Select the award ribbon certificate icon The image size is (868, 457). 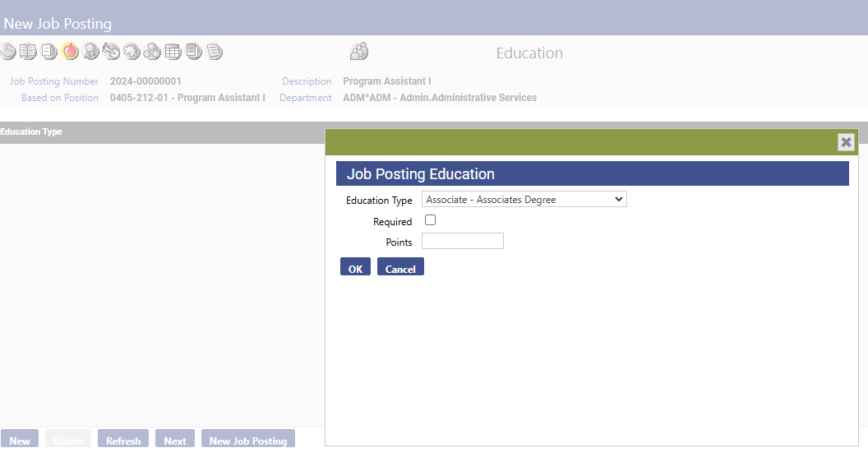coord(90,52)
